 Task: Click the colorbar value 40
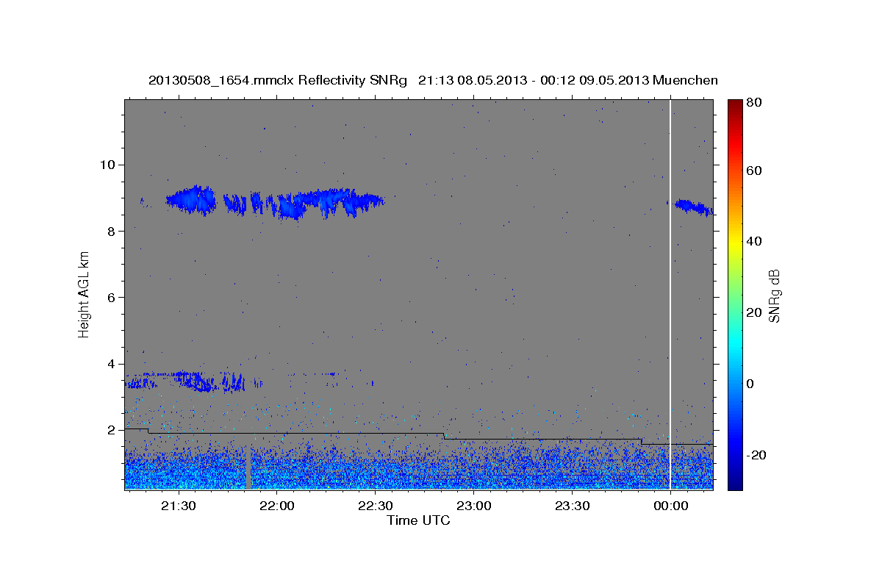point(754,241)
